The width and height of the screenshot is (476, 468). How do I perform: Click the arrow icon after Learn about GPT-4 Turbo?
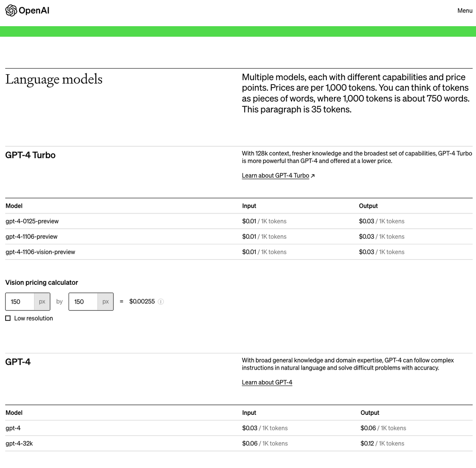point(313,176)
